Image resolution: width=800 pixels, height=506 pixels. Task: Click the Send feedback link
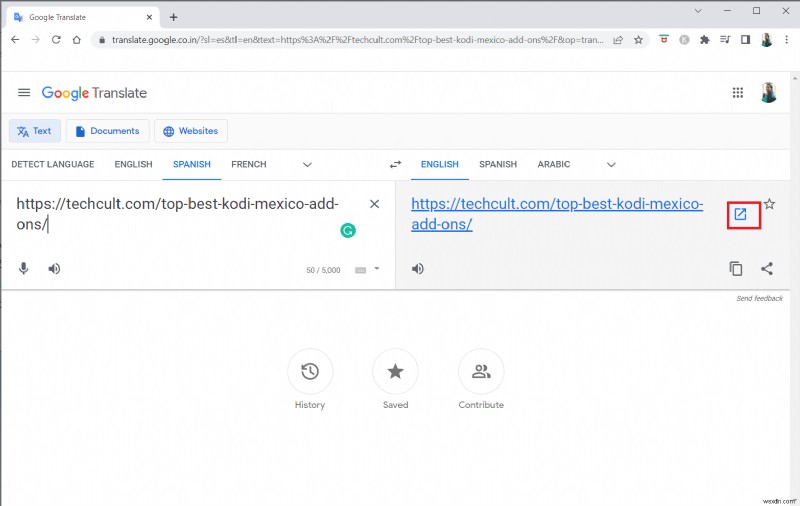click(x=759, y=298)
